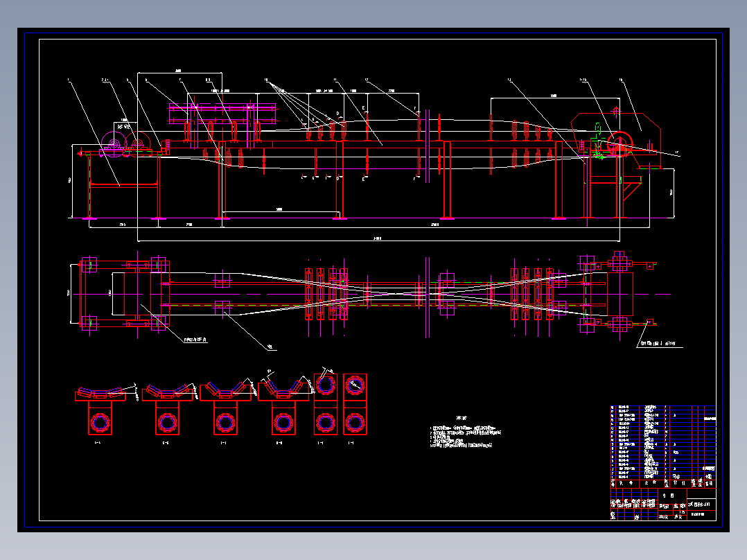The image size is (747, 560).
Task: Select the overall length dimension line under elevation
Action: [378, 240]
